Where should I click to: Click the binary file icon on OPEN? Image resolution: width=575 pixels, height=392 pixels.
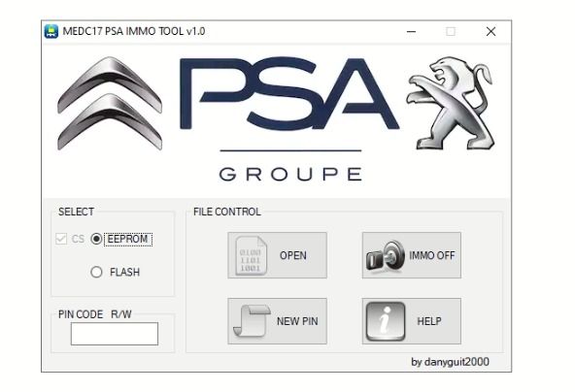coord(252,255)
